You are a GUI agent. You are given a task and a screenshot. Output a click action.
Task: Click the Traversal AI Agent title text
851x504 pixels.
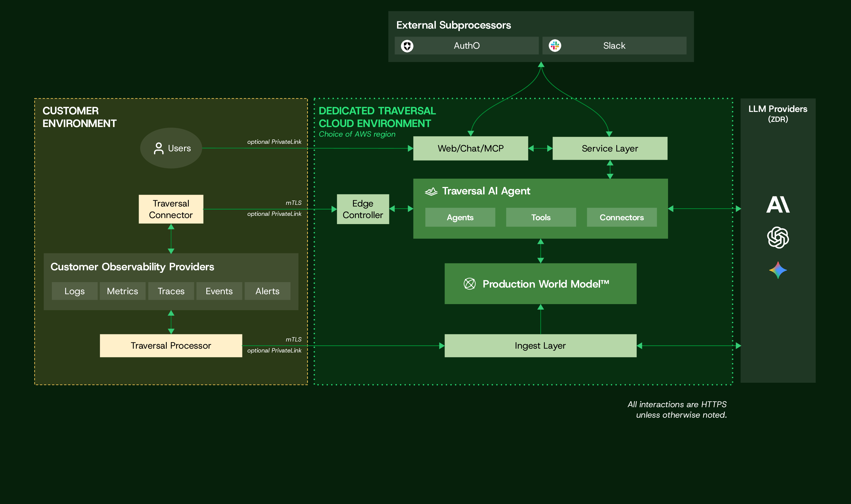(486, 191)
